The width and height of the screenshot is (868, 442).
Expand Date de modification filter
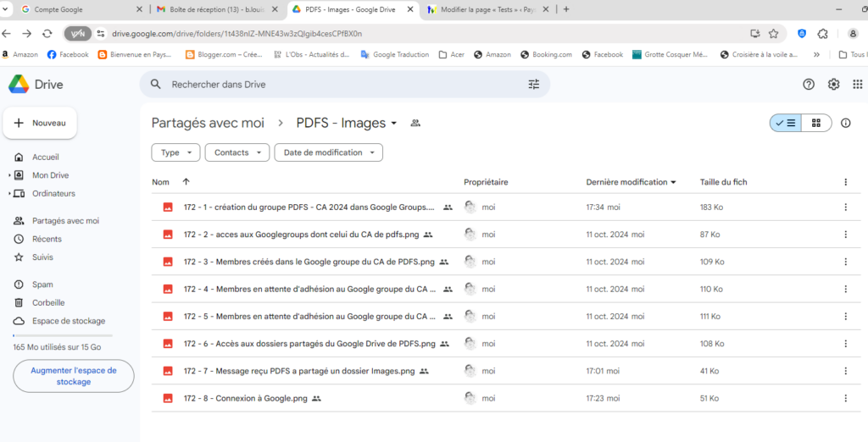pos(328,152)
